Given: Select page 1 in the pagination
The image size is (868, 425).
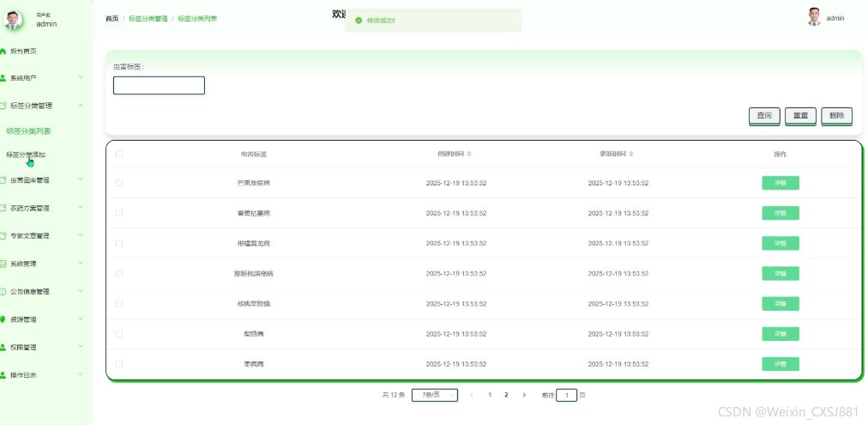Looking at the screenshot, I should tap(490, 395).
